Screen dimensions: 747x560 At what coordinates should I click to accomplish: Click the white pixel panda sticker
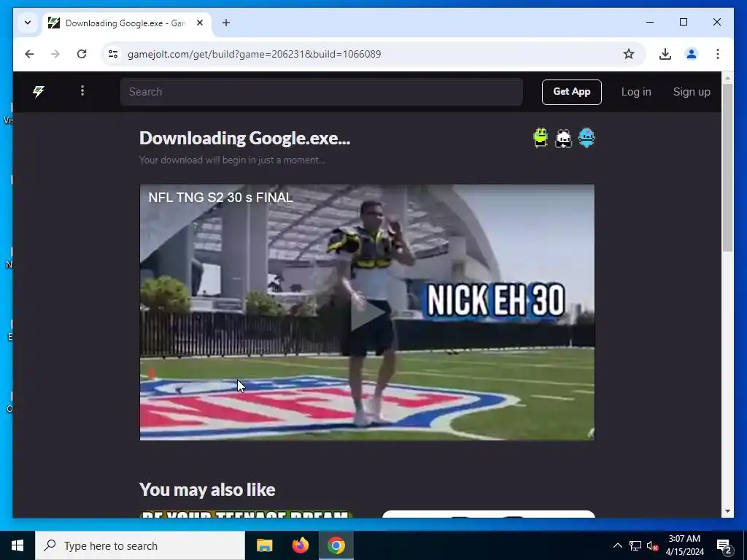coord(563,139)
